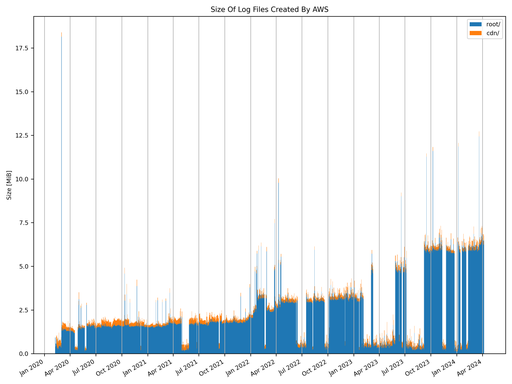Click the 'Jan 2020' x-axis label

tap(32, 367)
